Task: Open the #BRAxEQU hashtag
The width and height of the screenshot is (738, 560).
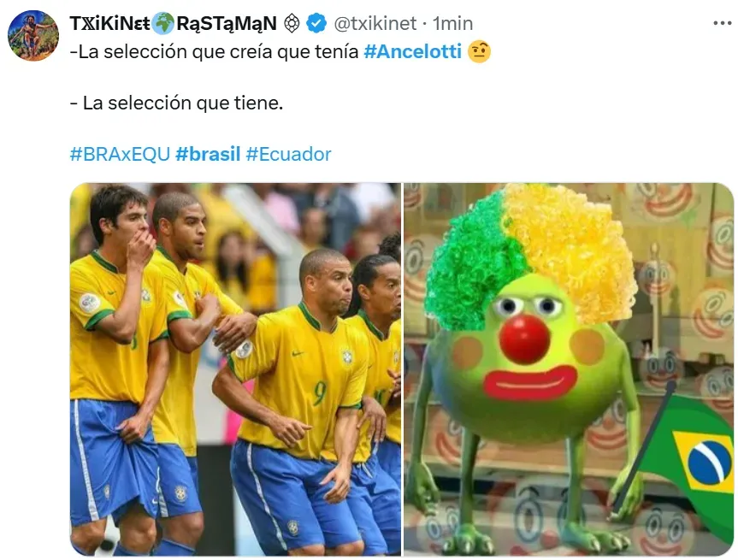Action: [x=120, y=154]
